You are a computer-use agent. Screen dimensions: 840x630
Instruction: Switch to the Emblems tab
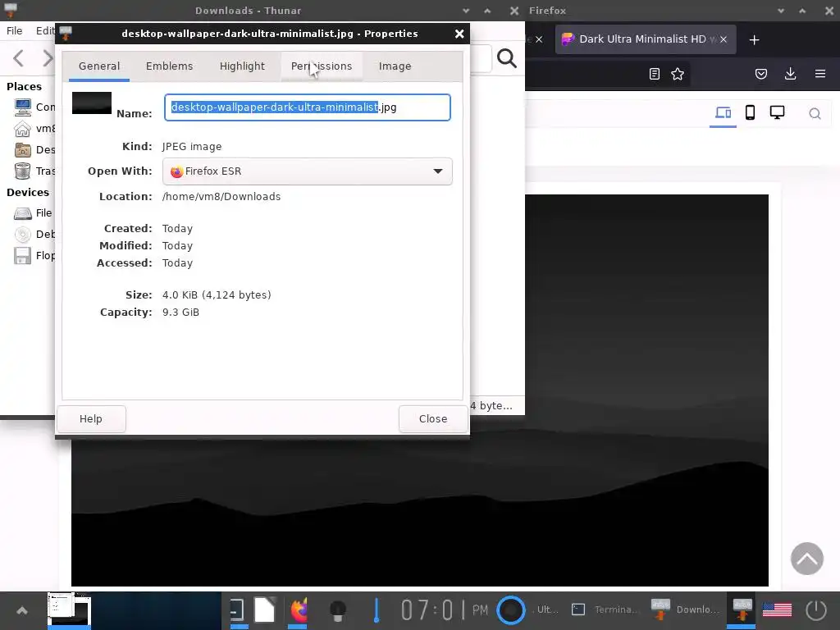tap(169, 66)
